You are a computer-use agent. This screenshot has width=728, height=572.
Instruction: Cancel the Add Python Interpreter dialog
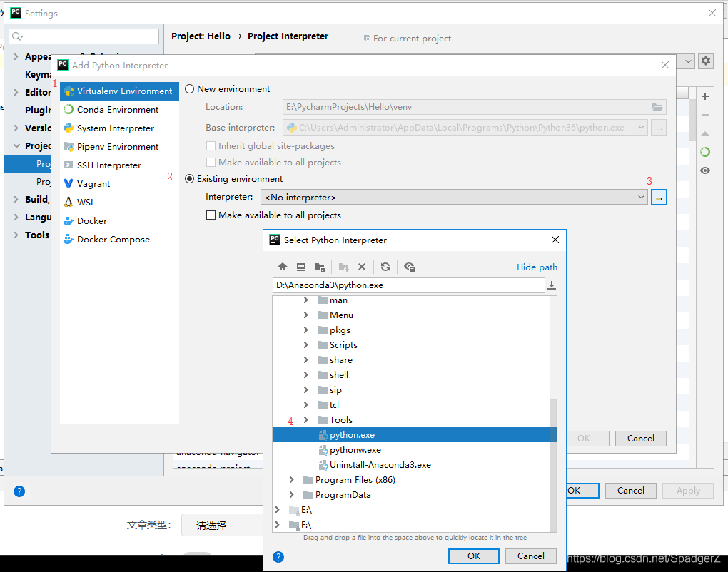click(x=641, y=439)
